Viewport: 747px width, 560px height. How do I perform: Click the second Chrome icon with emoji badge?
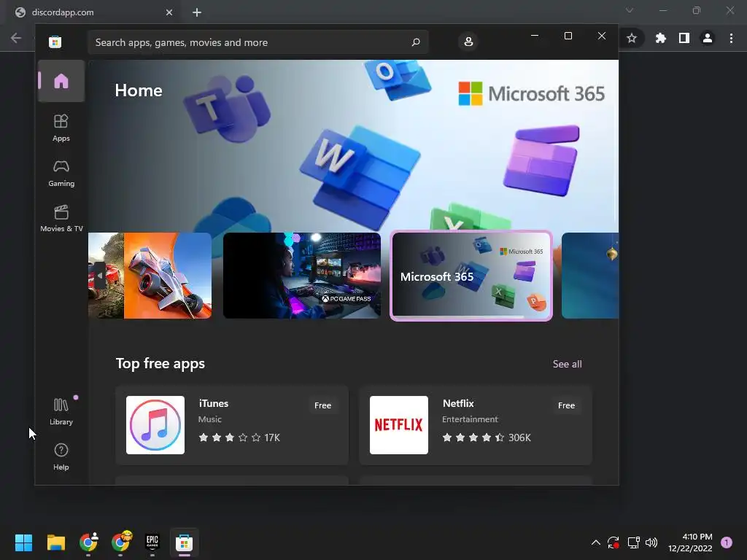pyautogui.click(x=120, y=542)
